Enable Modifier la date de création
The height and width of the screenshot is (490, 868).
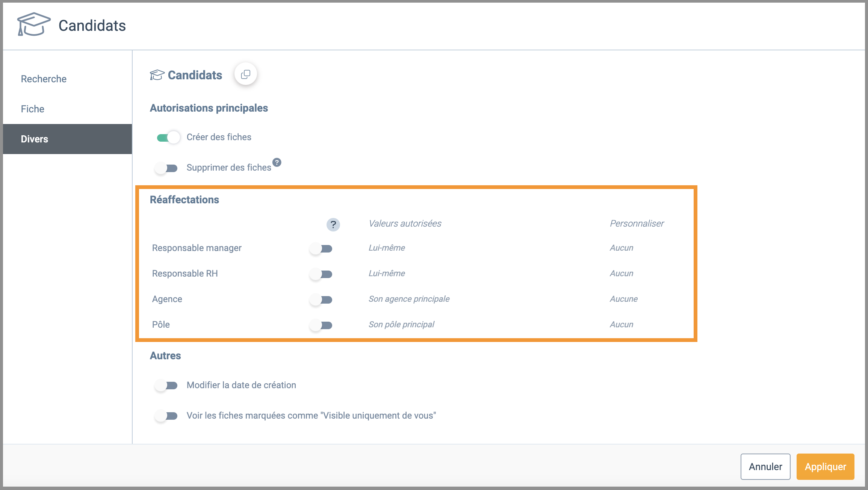tap(166, 385)
